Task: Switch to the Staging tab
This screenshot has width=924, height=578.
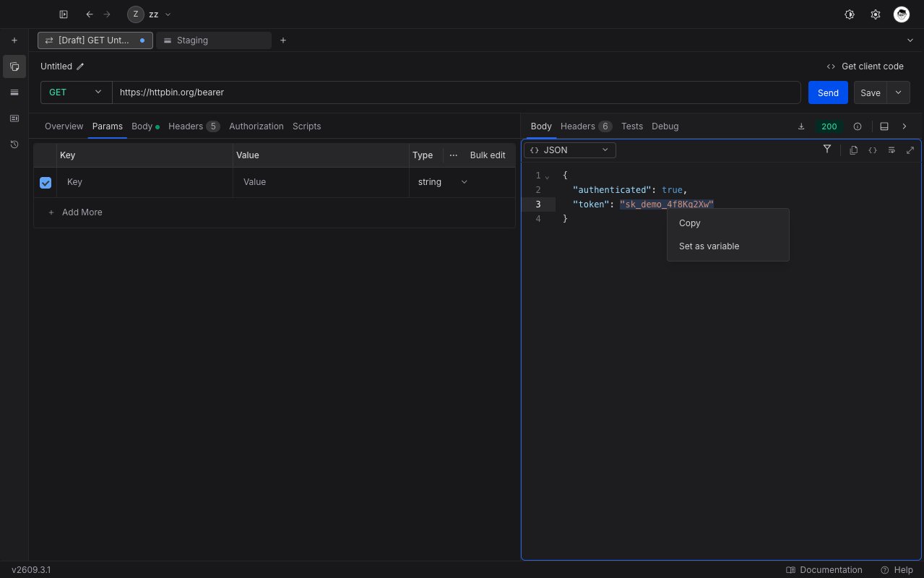Action: pos(214,40)
